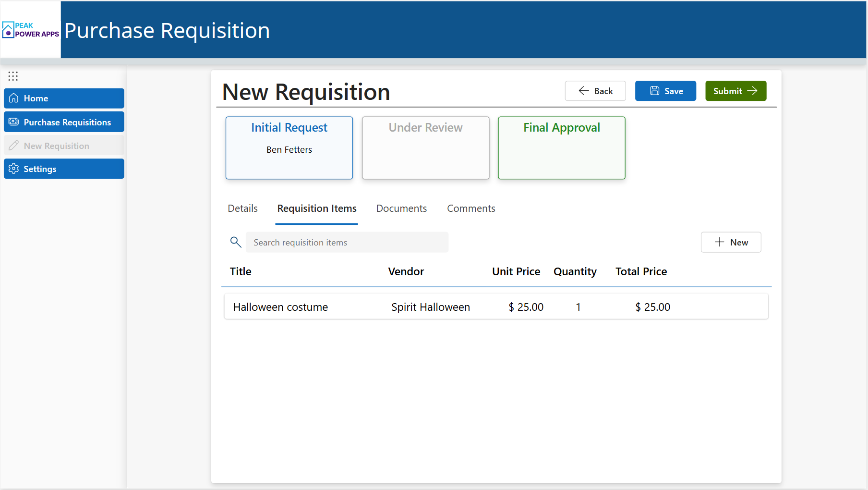The height and width of the screenshot is (490, 868).
Task: Focus the Search requisition items field
Action: point(347,242)
